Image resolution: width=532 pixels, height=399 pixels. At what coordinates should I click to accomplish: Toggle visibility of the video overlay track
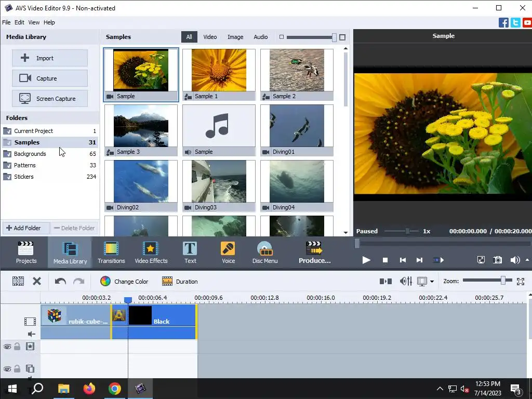tap(7, 369)
